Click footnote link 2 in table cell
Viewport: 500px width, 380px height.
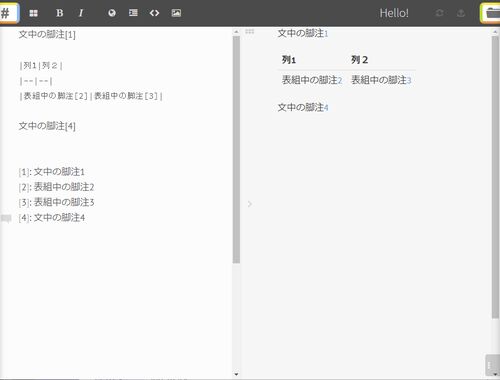340,81
